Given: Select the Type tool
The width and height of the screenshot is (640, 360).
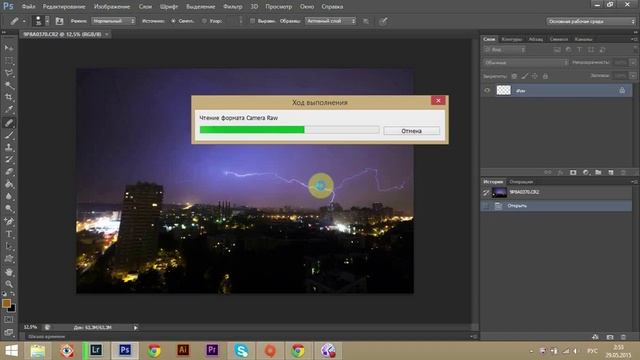Looking at the screenshot, I should tap(9, 234).
